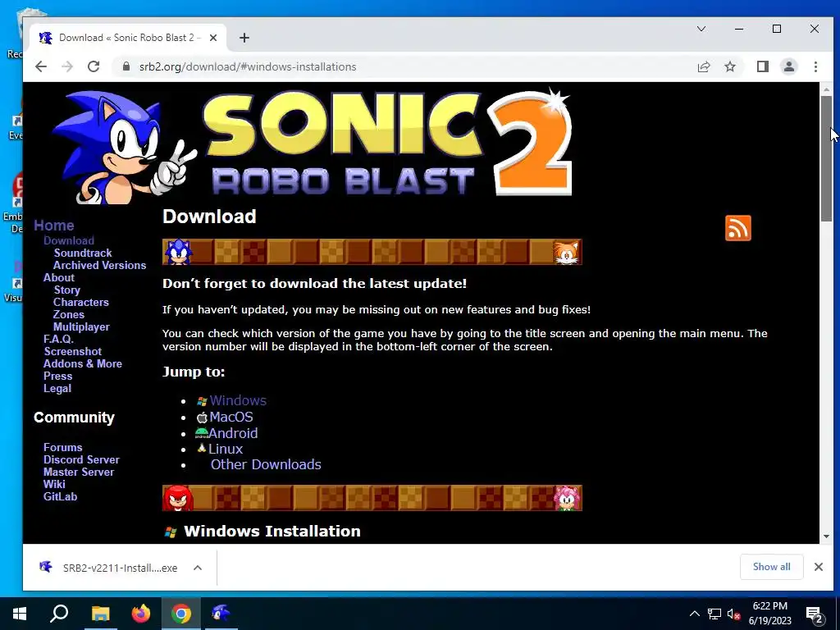Image resolution: width=840 pixels, height=630 pixels.
Task: Open File Explorer from the taskbar
Action: click(x=100, y=614)
